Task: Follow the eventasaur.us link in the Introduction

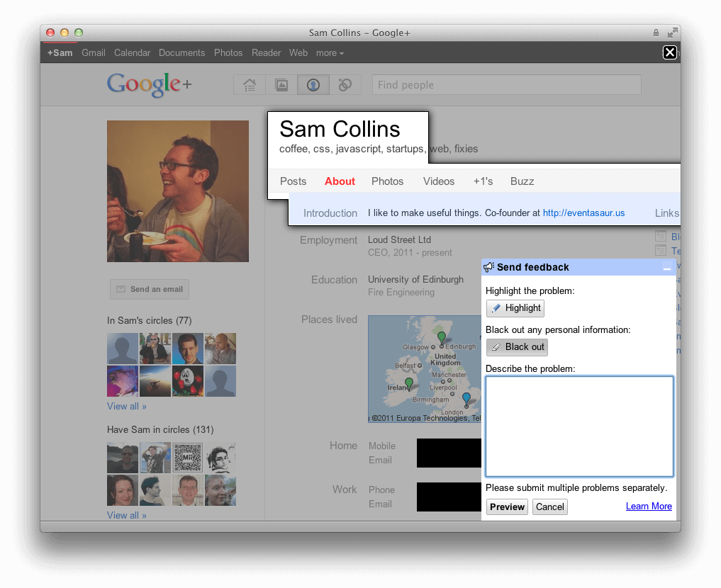Action: tap(583, 213)
